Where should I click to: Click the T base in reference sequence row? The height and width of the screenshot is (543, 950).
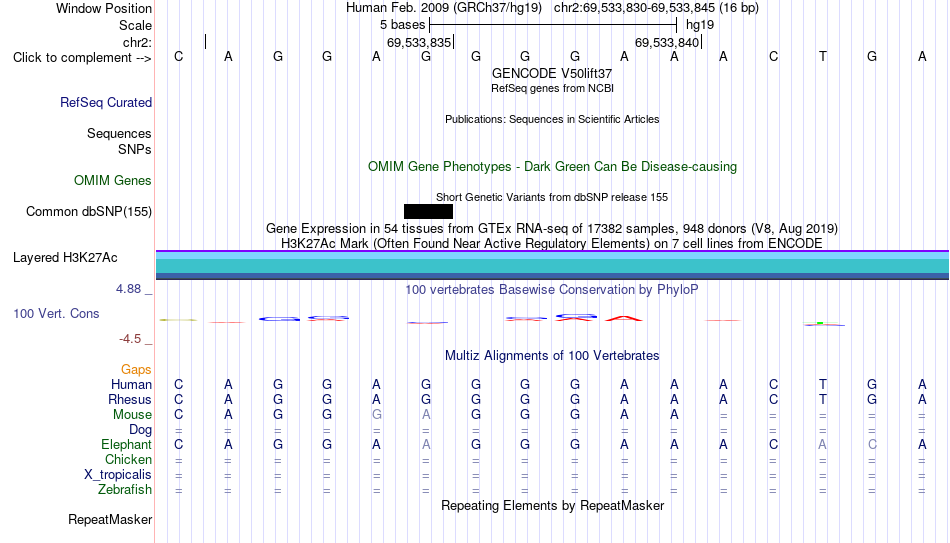coord(822,56)
